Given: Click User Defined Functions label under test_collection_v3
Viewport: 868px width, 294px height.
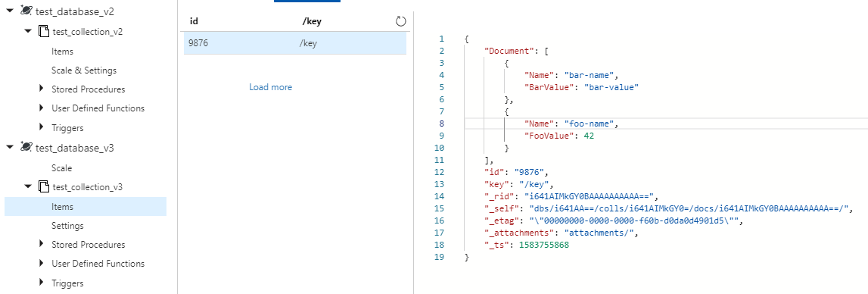Looking at the screenshot, I should 98,264.
